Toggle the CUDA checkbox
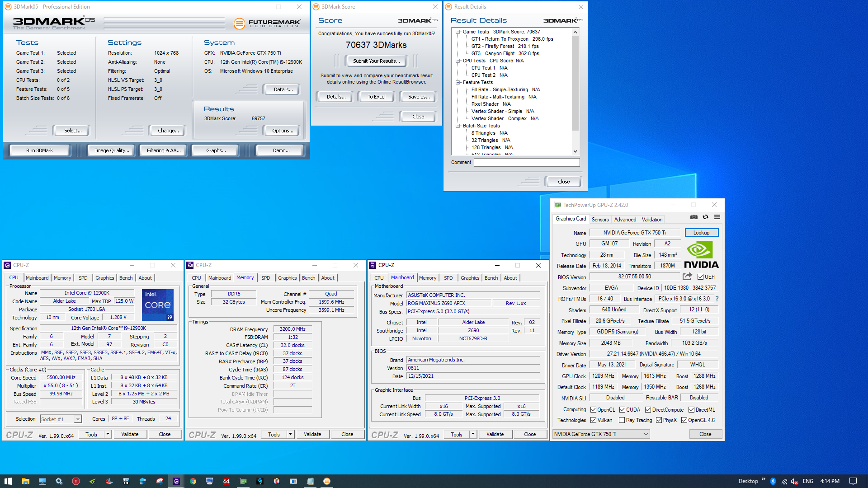Image resolution: width=868 pixels, height=488 pixels. (x=622, y=410)
